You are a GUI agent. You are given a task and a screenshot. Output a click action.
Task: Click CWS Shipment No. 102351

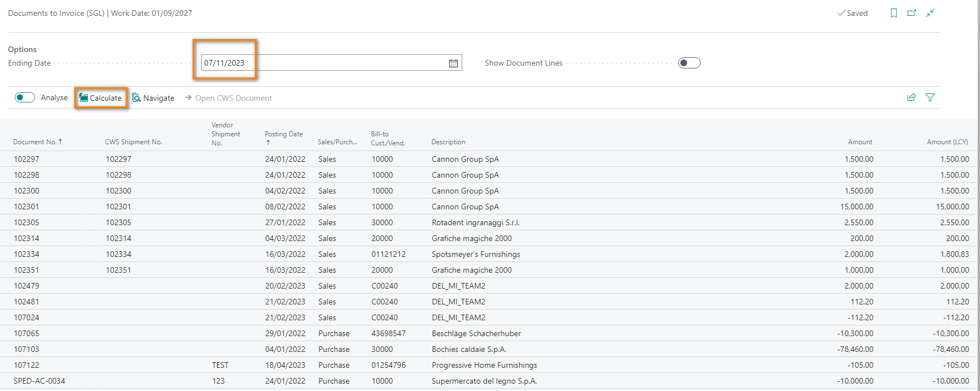118,270
